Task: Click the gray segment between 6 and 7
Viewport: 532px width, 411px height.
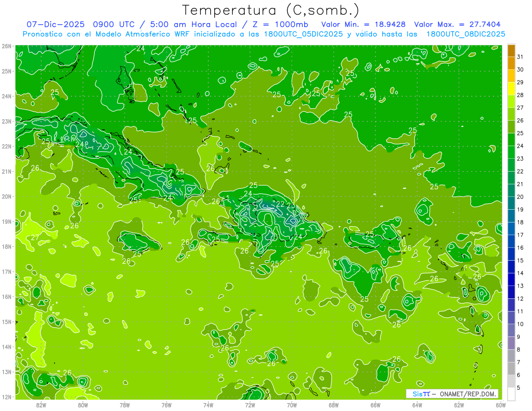Action: tap(511, 368)
